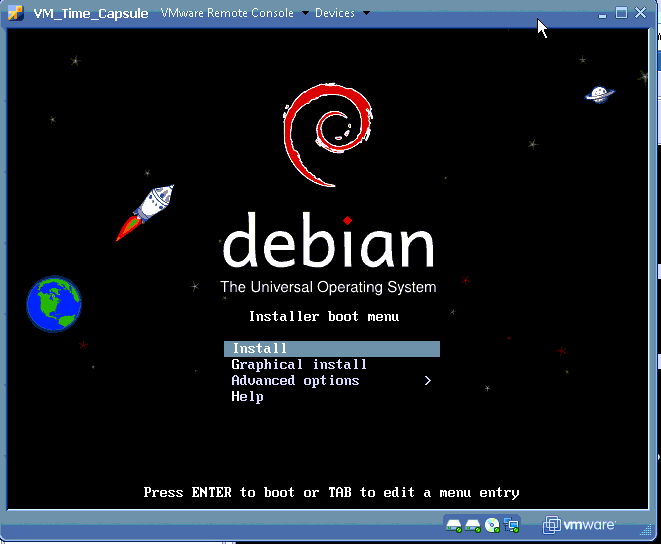
Task: Click the network adapter status icon
Action: [511, 525]
